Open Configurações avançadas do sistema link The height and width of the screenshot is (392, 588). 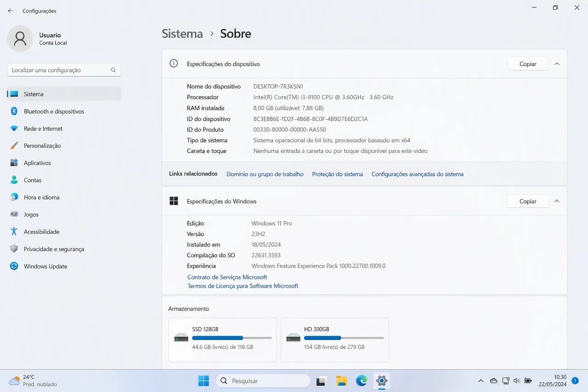[x=418, y=174]
